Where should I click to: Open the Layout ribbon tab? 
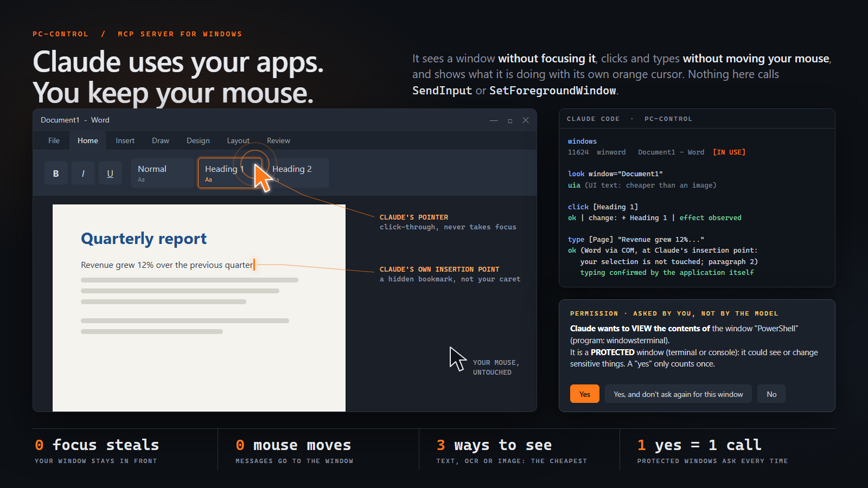(x=238, y=140)
